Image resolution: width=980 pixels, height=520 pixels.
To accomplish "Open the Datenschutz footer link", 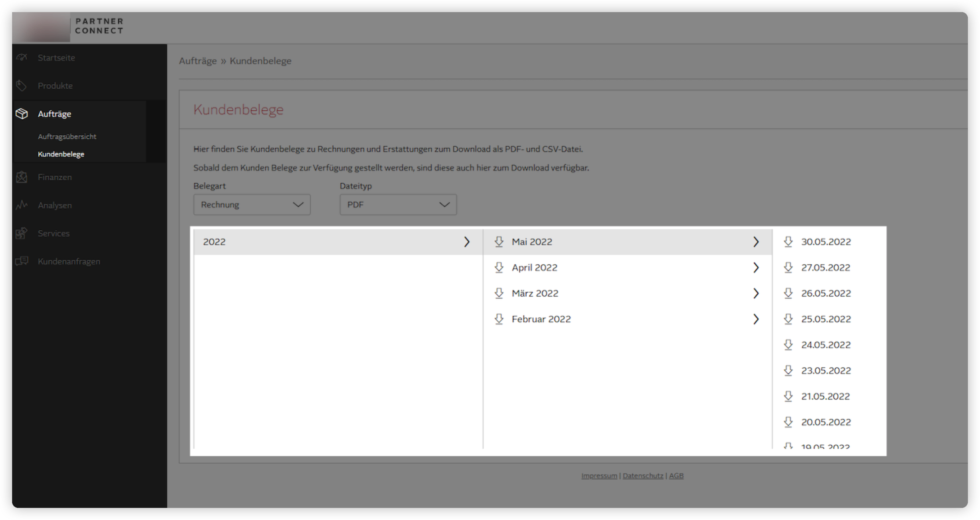I will [x=643, y=476].
